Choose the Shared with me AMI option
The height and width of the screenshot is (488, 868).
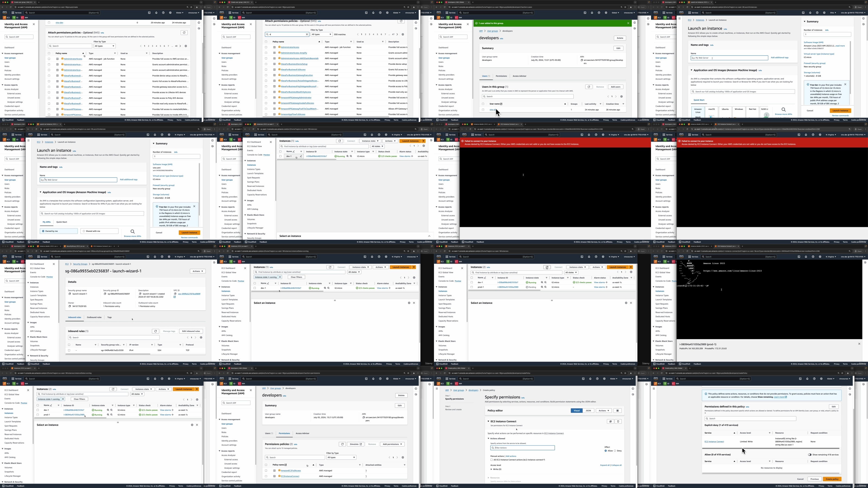[99, 231]
